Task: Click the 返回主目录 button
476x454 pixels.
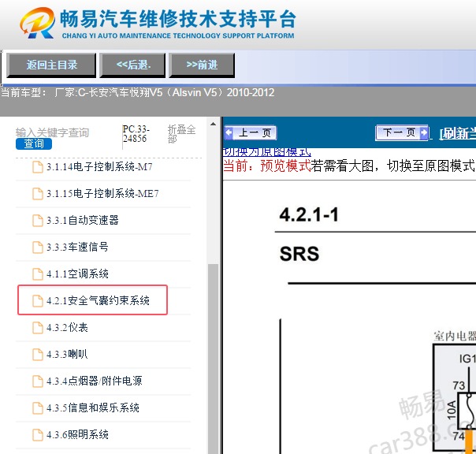Action: tap(51, 65)
